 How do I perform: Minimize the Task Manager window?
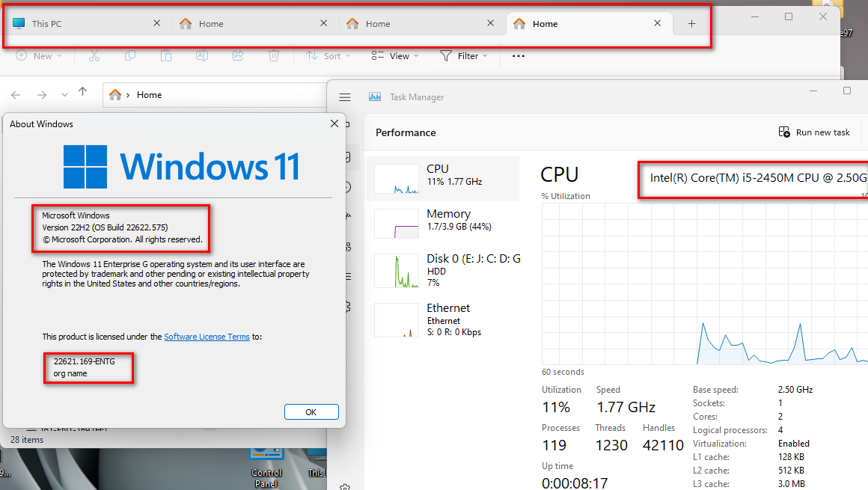click(813, 91)
